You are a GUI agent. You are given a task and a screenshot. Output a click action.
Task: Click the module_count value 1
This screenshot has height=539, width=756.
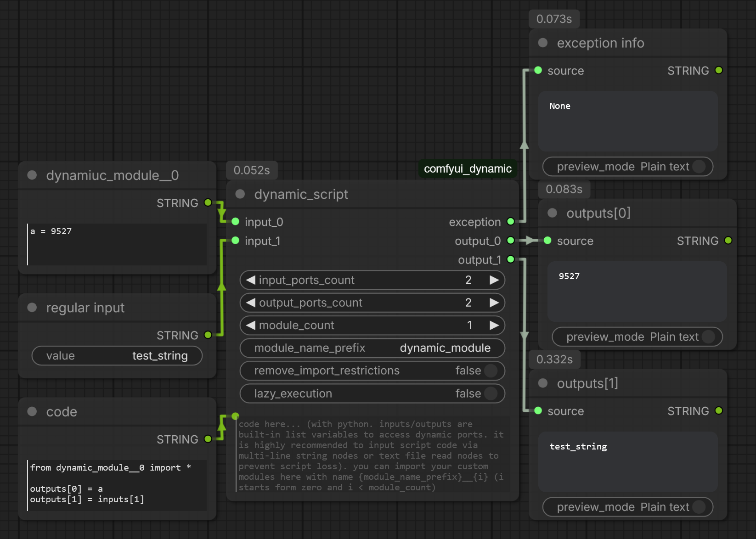[x=469, y=325]
